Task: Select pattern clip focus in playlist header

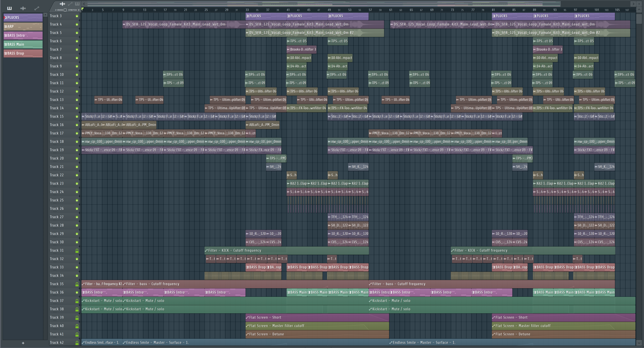Action: tap(77, 4)
